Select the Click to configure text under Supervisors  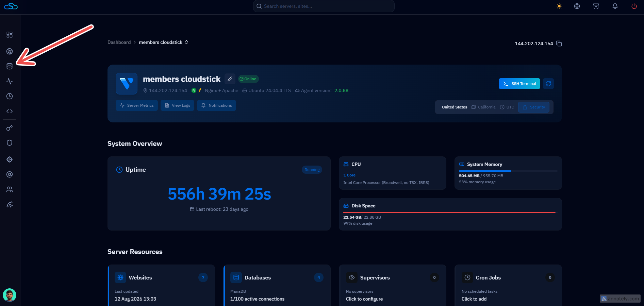tap(364, 299)
